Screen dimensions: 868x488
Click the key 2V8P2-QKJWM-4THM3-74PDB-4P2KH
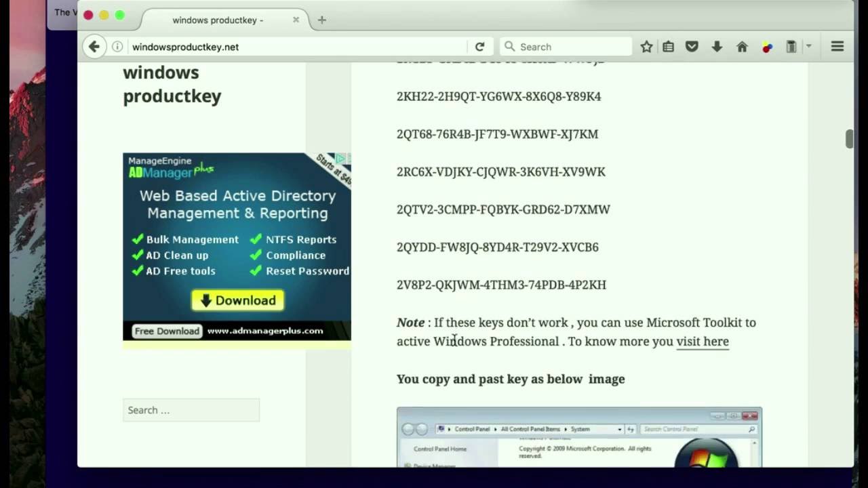click(501, 285)
